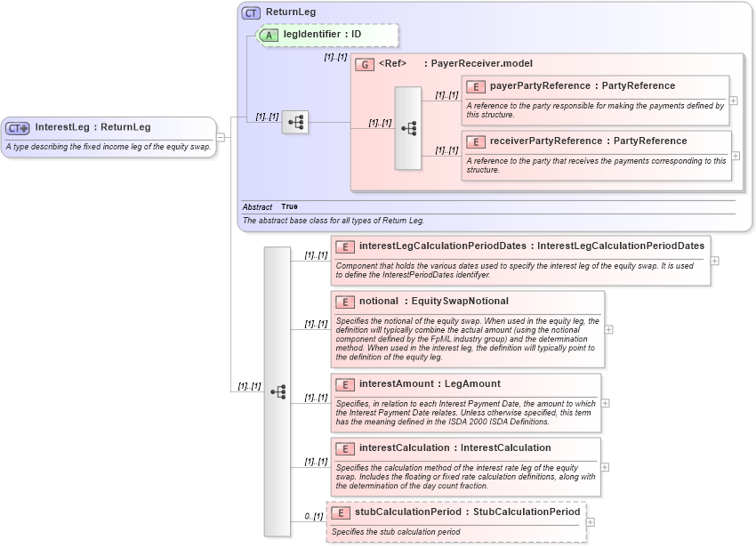Click the G group icon of PayerReceiver.model
756x548 pixels.
click(x=365, y=64)
